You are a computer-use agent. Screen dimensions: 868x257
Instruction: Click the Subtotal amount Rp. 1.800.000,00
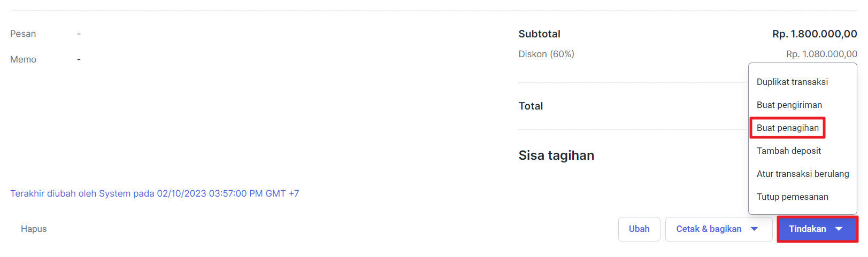click(815, 34)
